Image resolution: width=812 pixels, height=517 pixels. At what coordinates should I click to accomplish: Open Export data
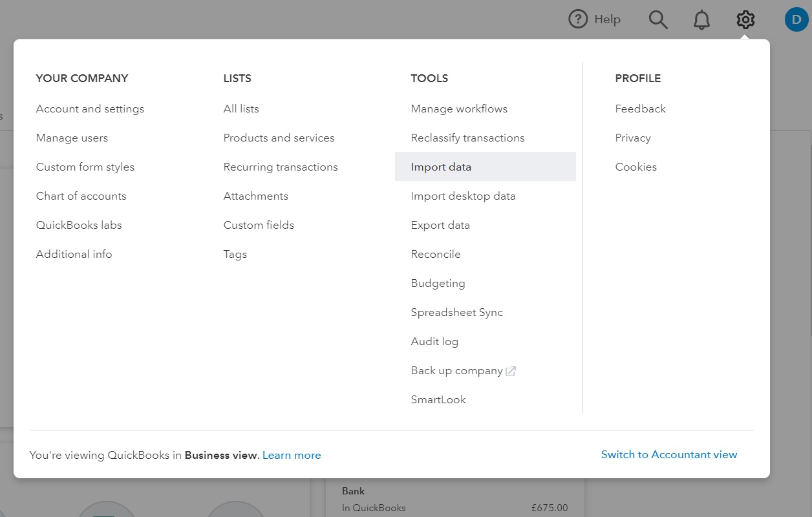(440, 225)
